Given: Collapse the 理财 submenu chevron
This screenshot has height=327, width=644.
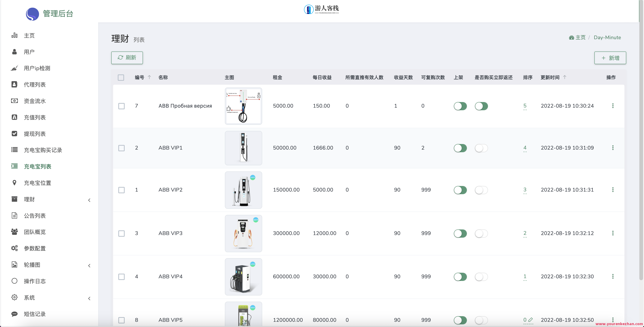Looking at the screenshot, I should 89,200.
